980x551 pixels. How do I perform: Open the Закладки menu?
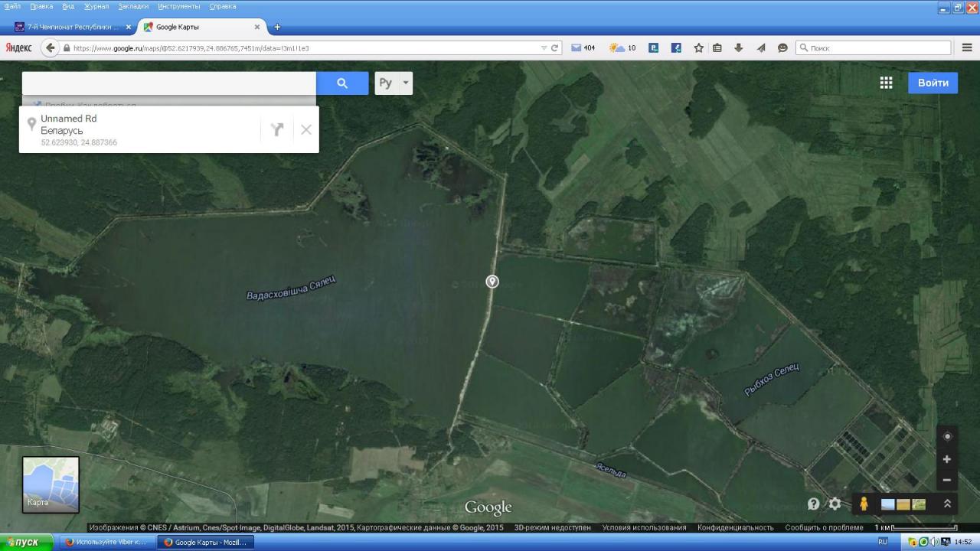[x=133, y=6]
